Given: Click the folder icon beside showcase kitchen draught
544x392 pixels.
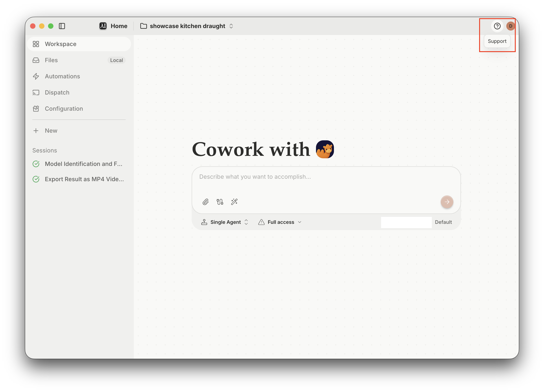Looking at the screenshot, I should click(x=143, y=26).
